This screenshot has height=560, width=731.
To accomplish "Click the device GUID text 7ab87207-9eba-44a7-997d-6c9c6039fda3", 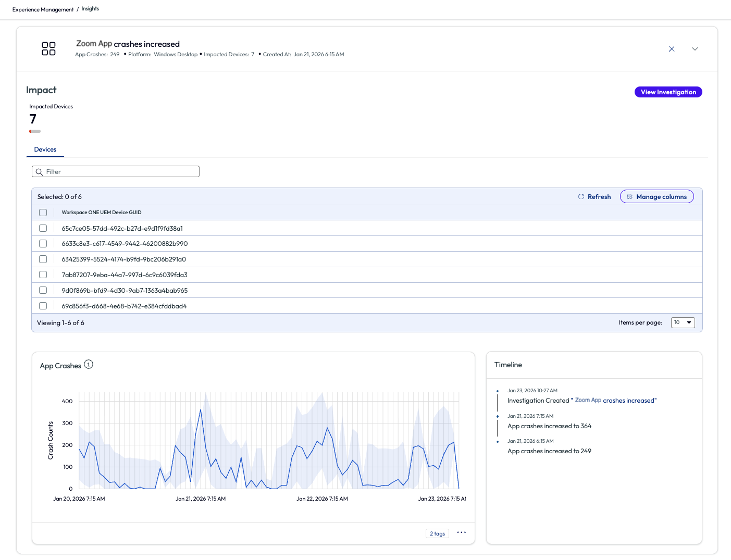I will coord(125,275).
